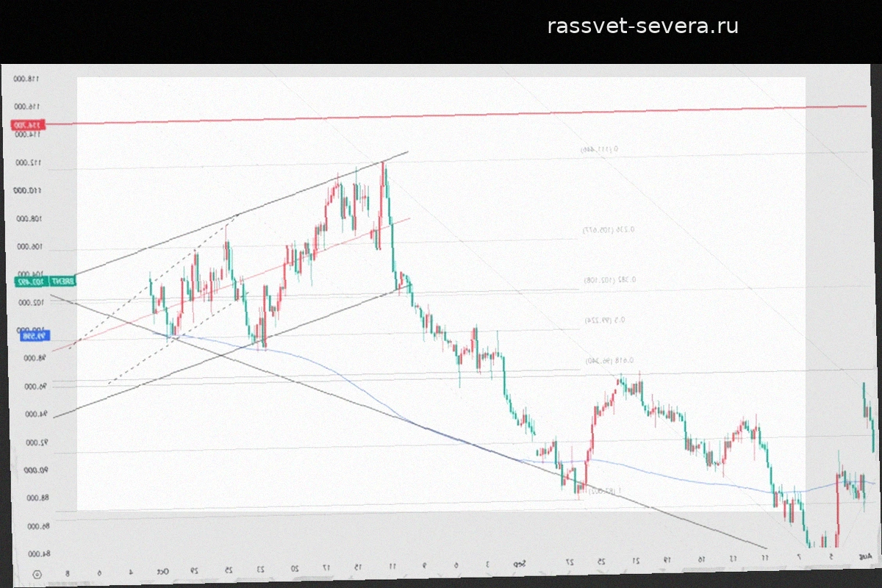Select the Sep date on time axis
Screen dimensions: 882x588
(519, 564)
